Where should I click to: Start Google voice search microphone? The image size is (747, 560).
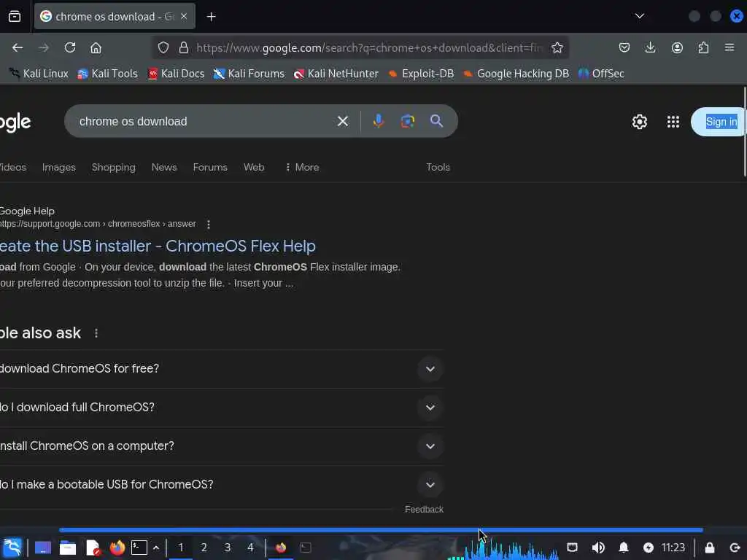coord(379,122)
